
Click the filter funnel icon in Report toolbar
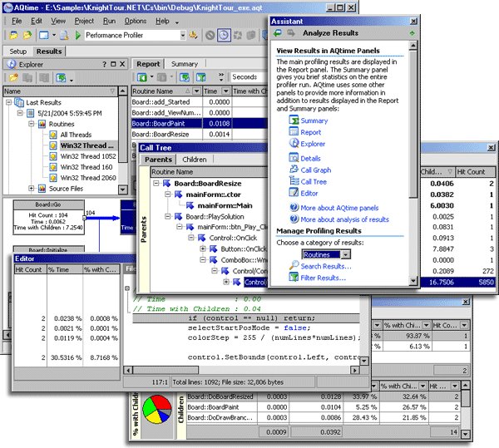pos(200,77)
